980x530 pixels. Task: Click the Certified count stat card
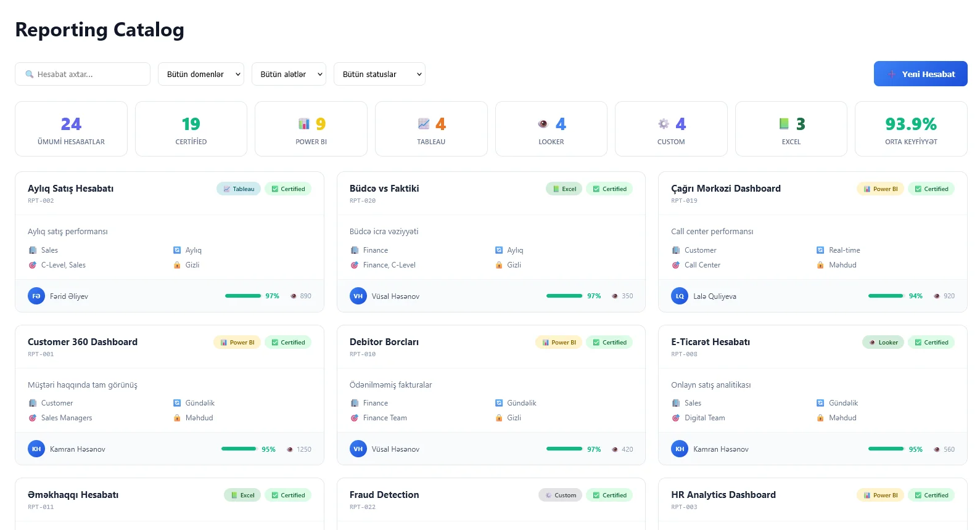191,129
